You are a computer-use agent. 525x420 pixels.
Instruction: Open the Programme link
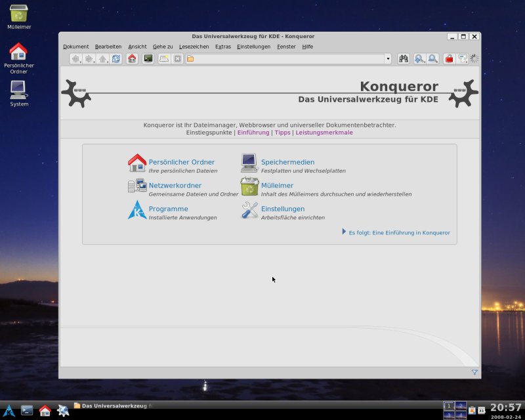coord(169,209)
